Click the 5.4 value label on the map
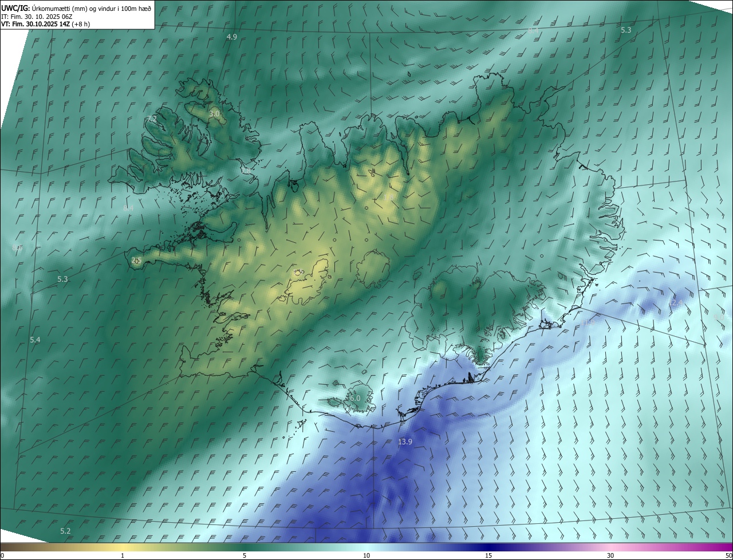The image size is (733, 560). (35, 340)
